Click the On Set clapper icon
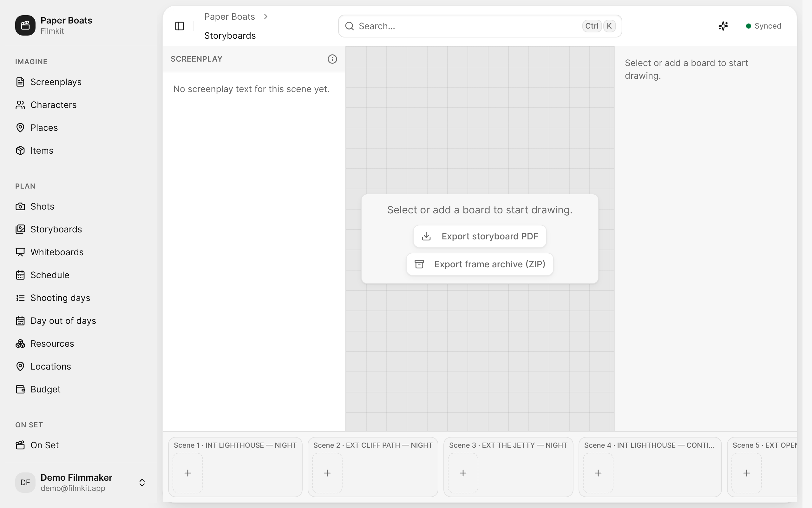The height and width of the screenshot is (508, 812). pyautogui.click(x=20, y=445)
